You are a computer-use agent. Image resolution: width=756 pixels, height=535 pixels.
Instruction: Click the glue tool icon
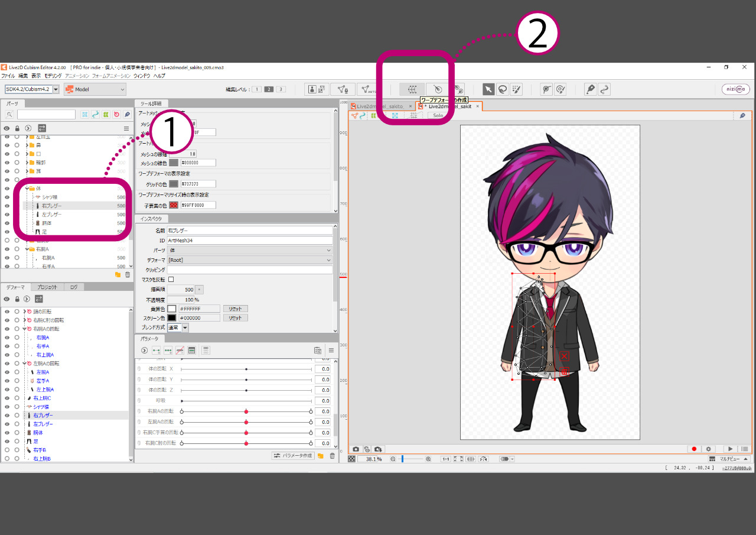[x=546, y=89]
